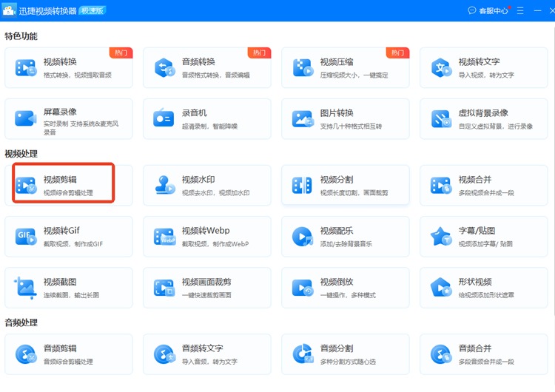Click the 视频剪辑 video editing icon
Screen dimensions: 555x392
coord(26,186)
